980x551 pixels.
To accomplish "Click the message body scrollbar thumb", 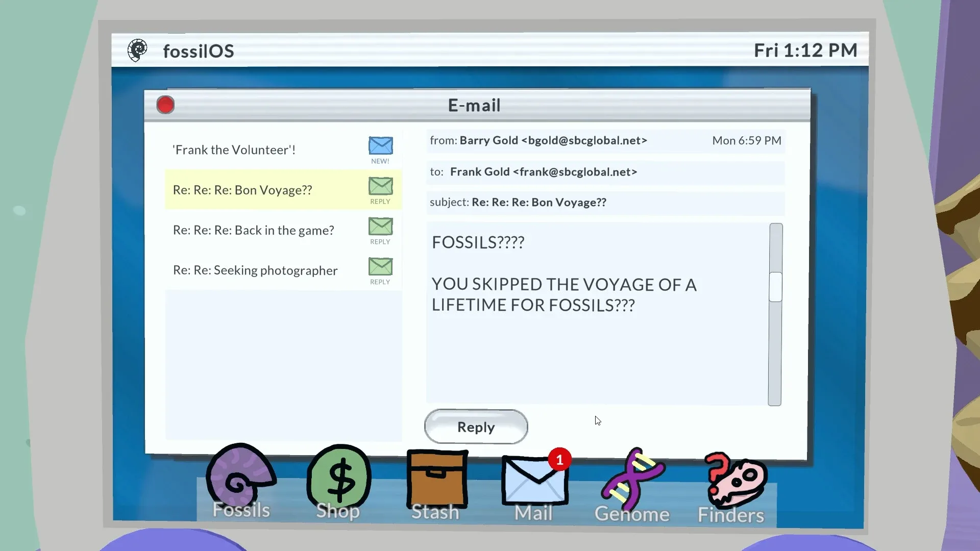I will click(x=775, y=287).
